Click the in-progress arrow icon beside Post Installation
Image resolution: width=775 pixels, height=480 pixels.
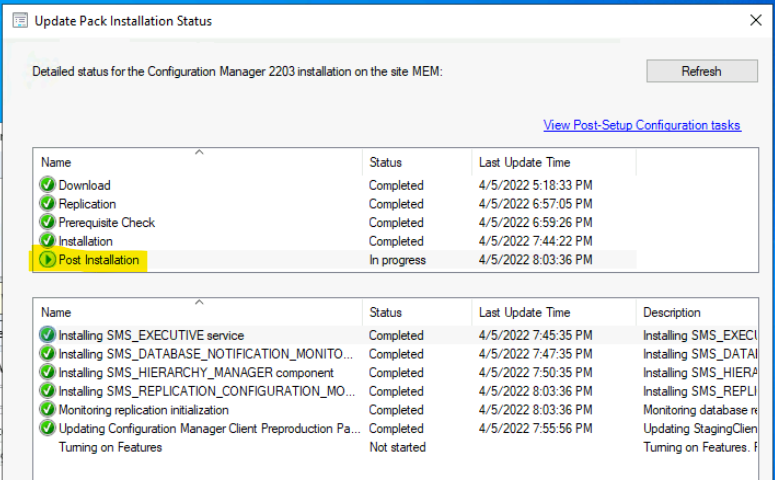click(47, 260)
